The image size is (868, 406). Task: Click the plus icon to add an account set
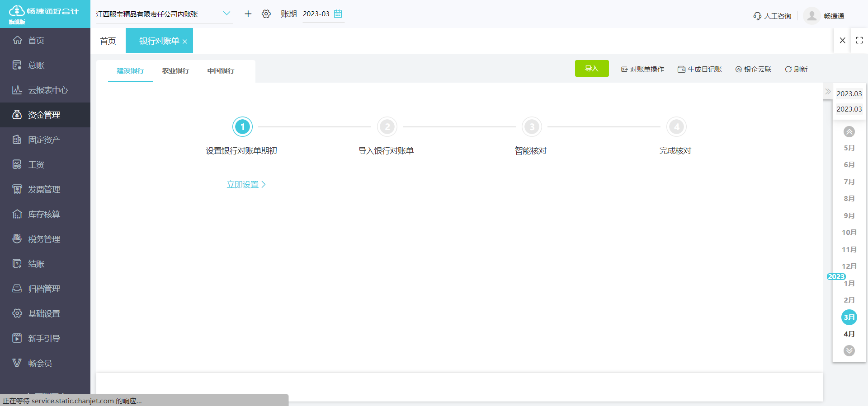pyautogui.click(x=248, y=14)
